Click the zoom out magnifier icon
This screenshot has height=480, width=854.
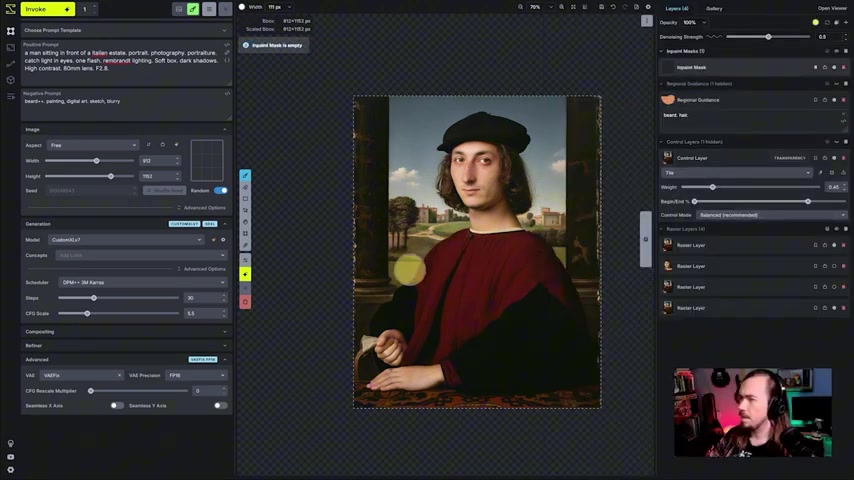point(520,7)
